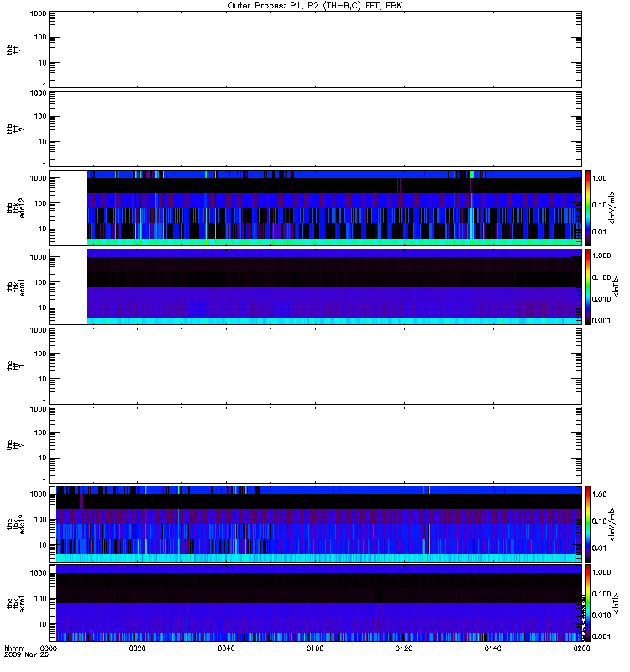Click the "thc fff 2" panel label
This screenshot has width=630, height=672.
[15, 445]
